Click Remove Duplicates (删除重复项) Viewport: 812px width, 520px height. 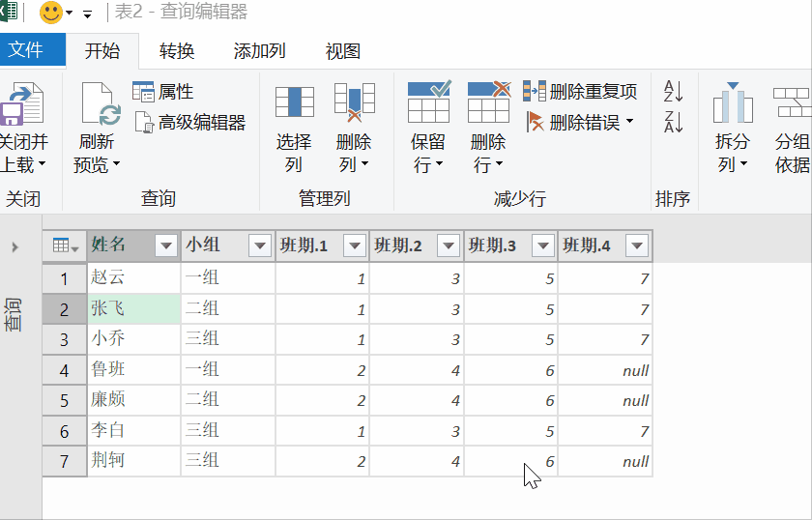click(580, 92)
